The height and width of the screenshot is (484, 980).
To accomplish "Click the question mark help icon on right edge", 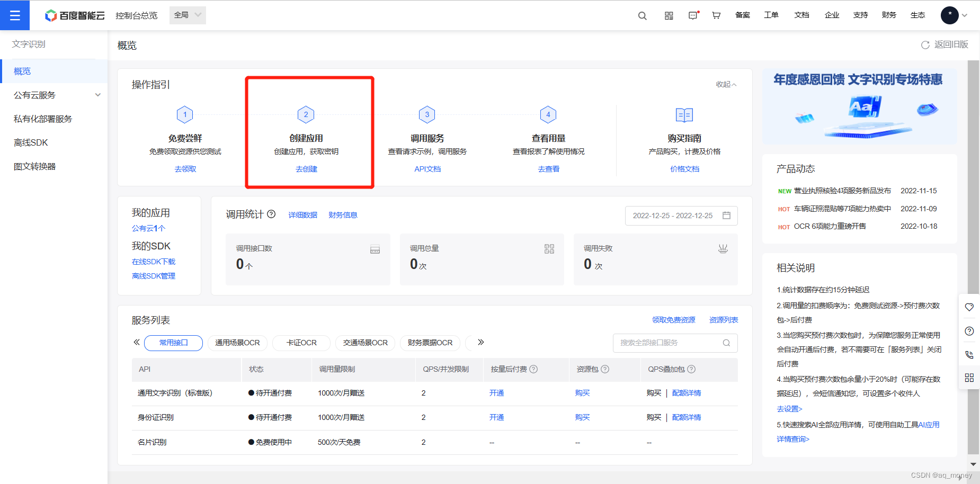I will point(969,331).
